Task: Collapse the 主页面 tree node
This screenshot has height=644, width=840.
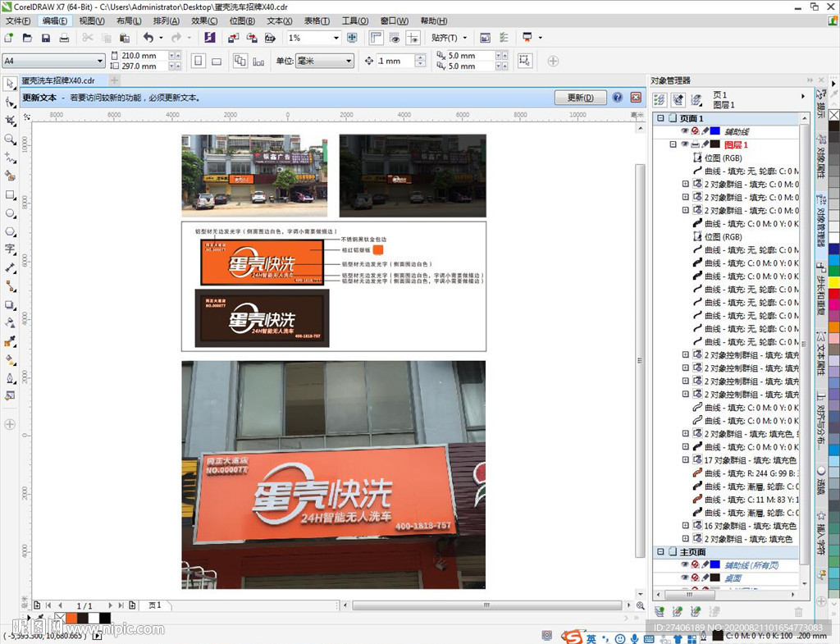Action: tap(660, 551)
